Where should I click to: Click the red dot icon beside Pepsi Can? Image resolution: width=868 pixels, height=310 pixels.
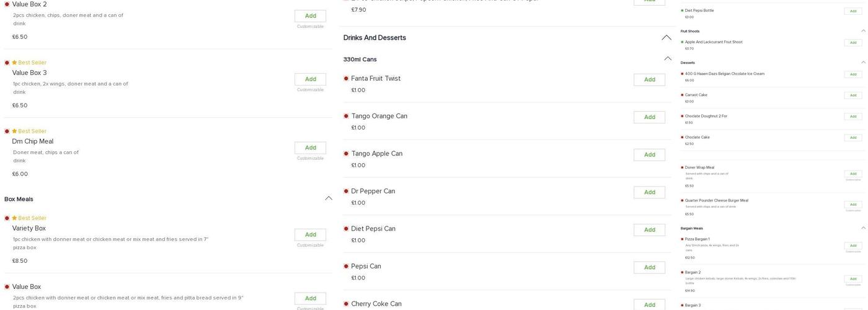coord(346,267)
